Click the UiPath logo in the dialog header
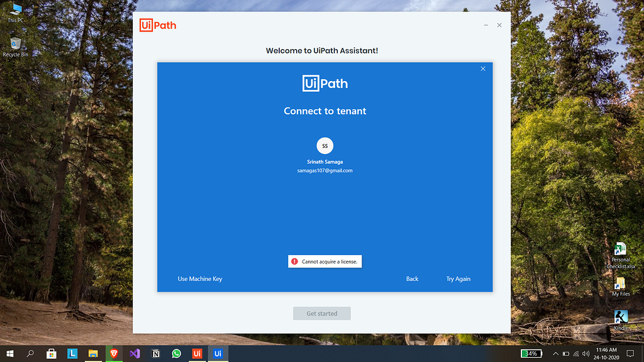This screenshot has height=362, width=644. 325,83
